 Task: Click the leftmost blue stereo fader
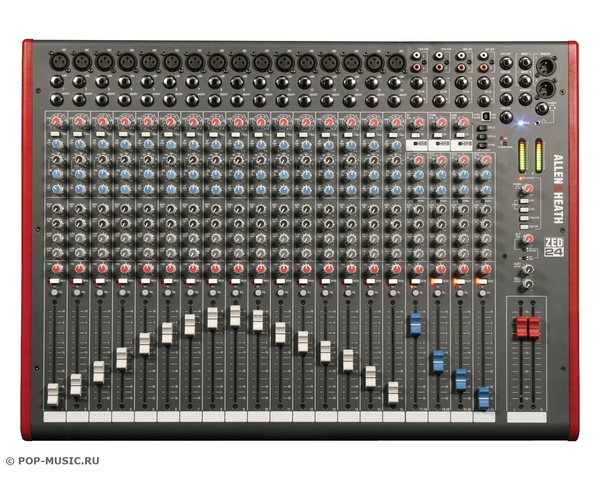click(x=415, y=324)
